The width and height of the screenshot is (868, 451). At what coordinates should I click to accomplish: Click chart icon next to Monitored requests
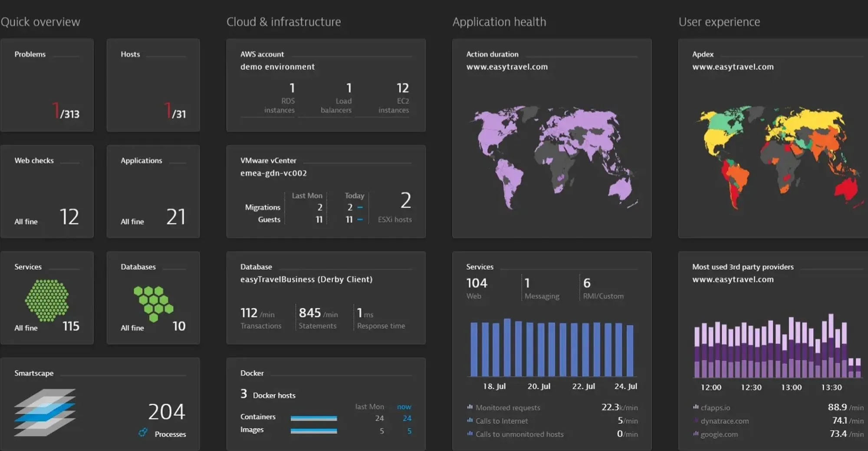pyautogui.click(x=470, y=407)
